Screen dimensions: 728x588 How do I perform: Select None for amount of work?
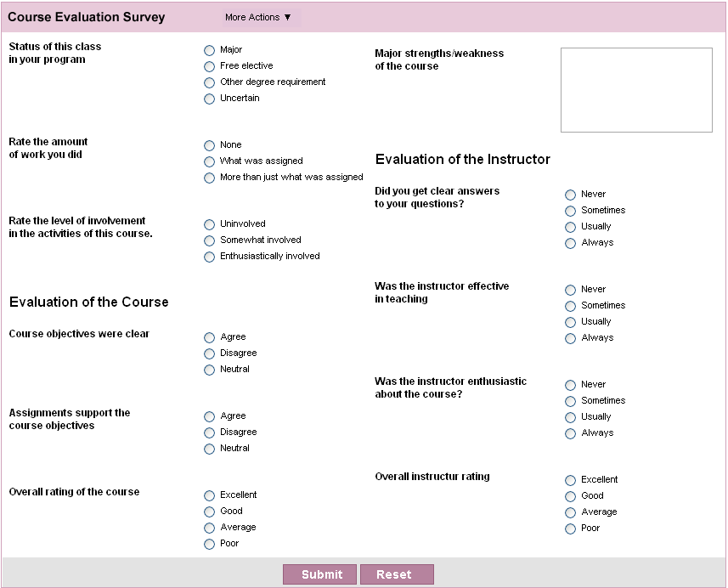pyautogui.click(x=210, y=146)
